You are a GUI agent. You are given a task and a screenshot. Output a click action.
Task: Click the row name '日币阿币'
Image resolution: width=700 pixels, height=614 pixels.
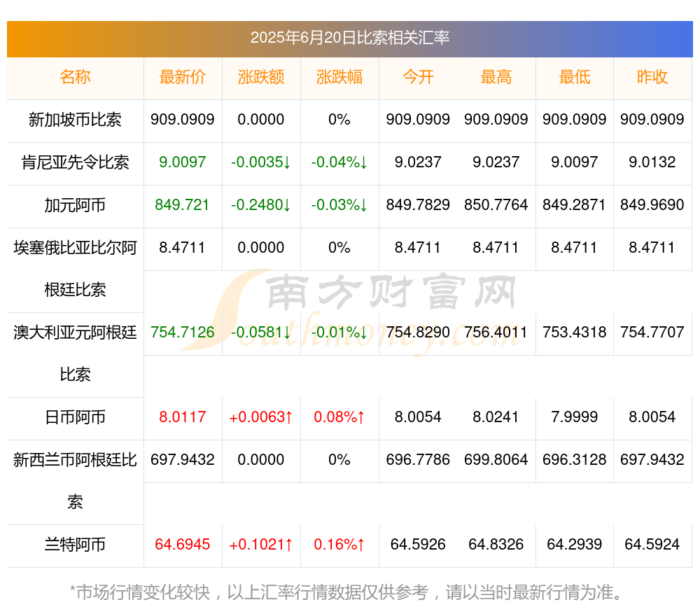click(x=75, y=417)
